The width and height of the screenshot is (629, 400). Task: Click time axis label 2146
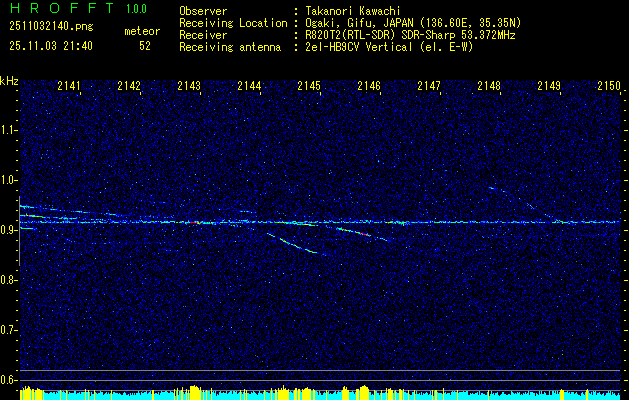pos(369,85)
